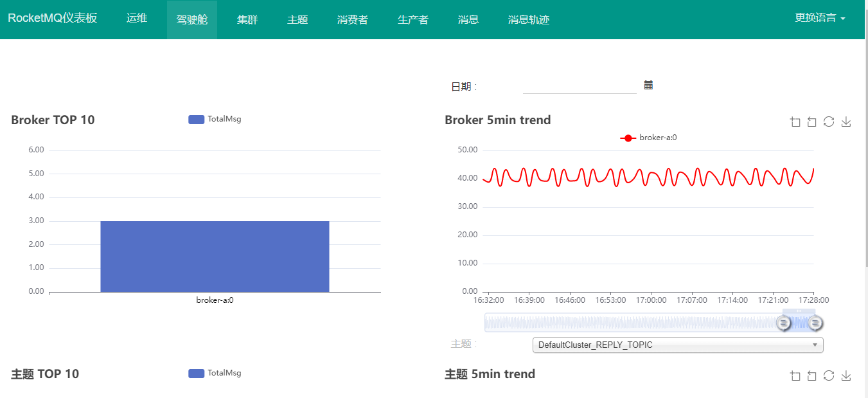Image resolution: width=868 pixels, height=398 pixels.
Task: Open the 更换语言 language dropdown
Action: pos(819,18)
